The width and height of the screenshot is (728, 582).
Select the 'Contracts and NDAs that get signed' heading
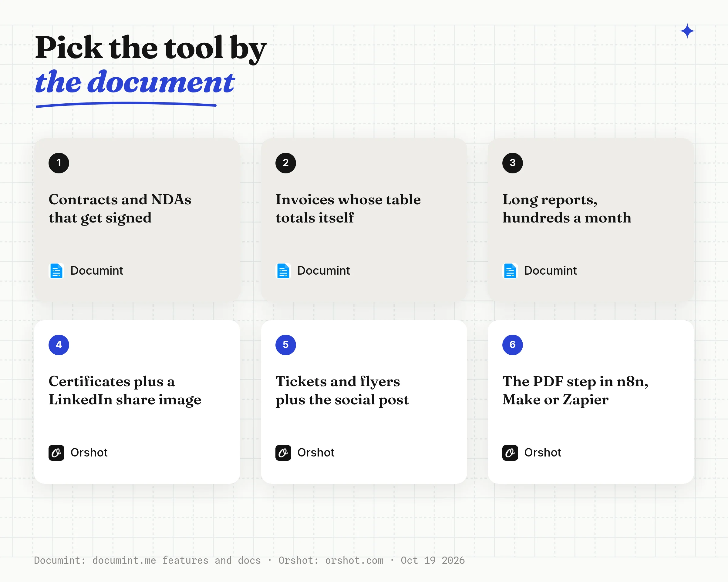(x=120, y=209)
